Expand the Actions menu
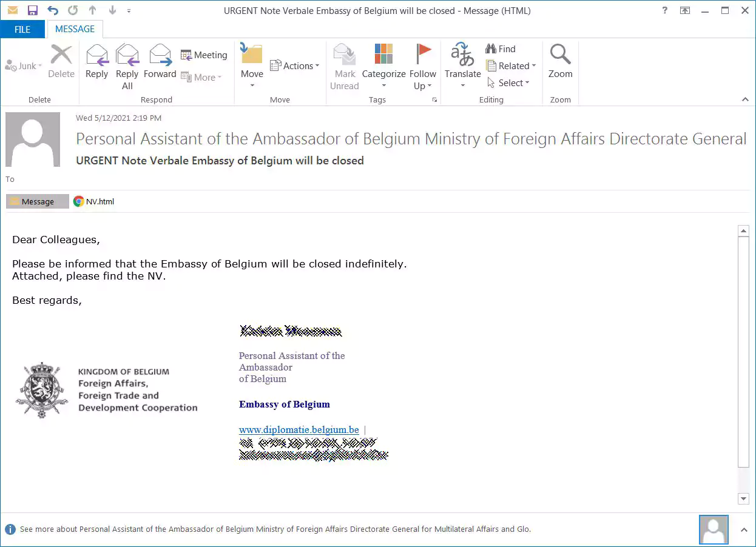 pos(294,65)
